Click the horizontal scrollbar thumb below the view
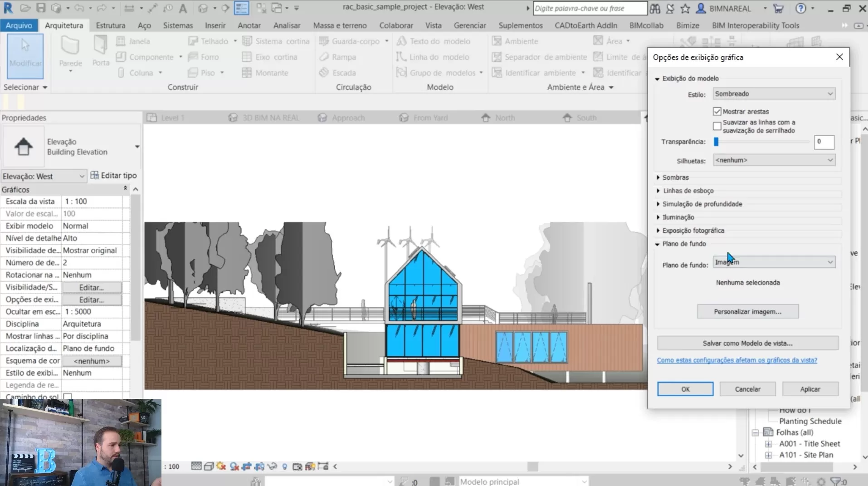The width and height of the screenshot is (868, 486). [533, 466]
